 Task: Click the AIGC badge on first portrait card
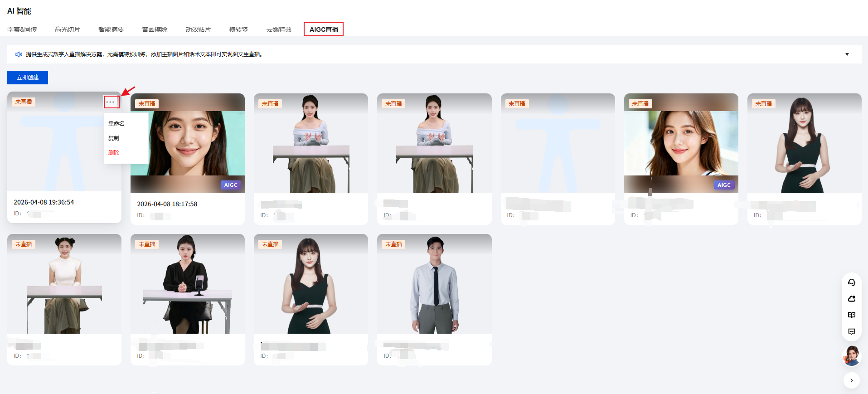(230, 185)
